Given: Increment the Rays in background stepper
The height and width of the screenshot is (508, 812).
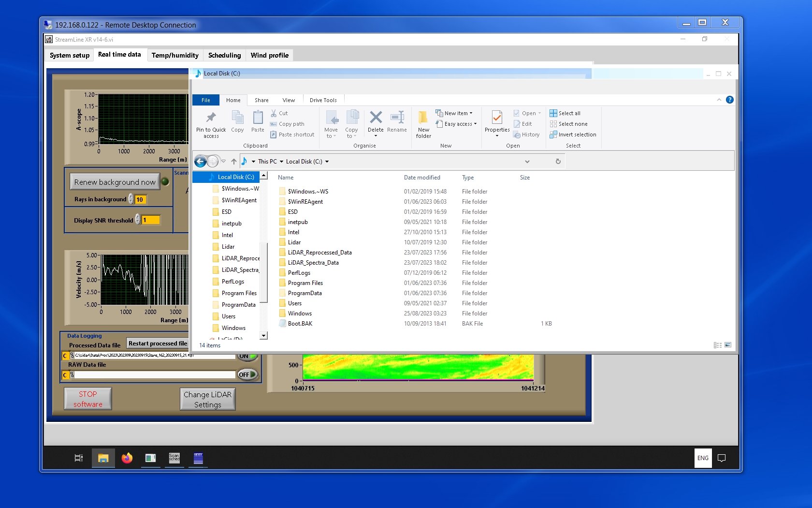Looking at the screenshot, I should click(x=131, y=197).
